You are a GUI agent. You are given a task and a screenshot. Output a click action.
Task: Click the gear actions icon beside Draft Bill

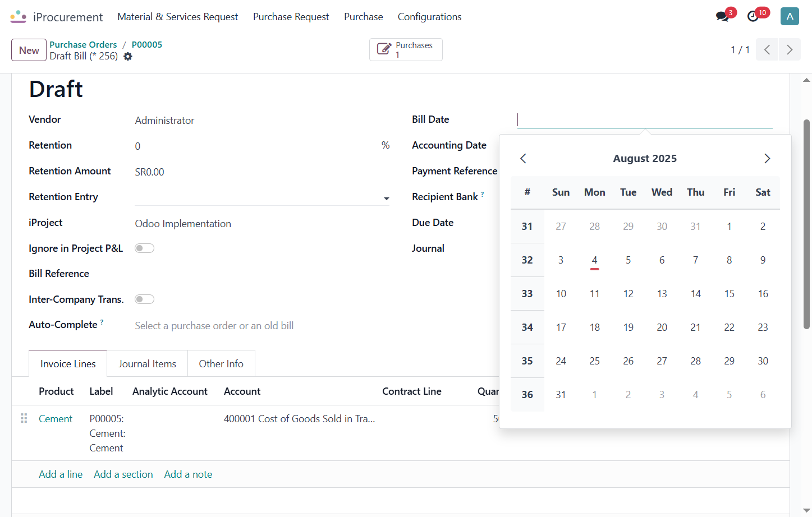coord(128,57)
